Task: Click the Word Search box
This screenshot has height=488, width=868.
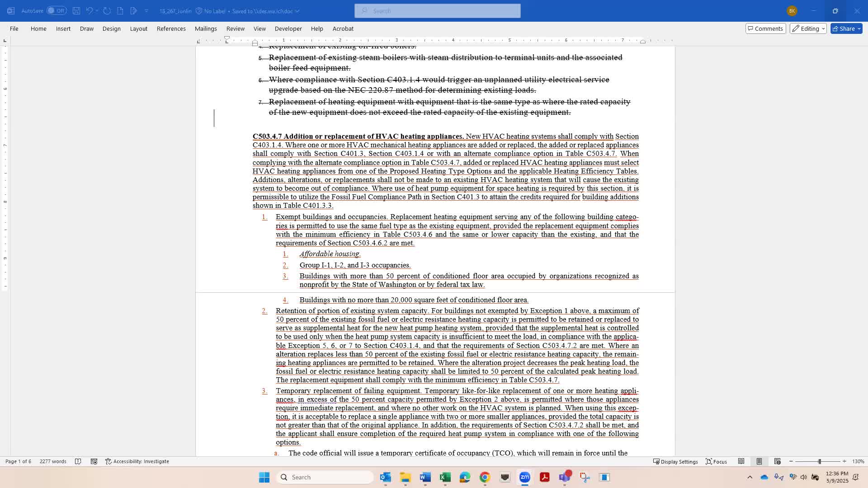Action: (x=438, y=11)
